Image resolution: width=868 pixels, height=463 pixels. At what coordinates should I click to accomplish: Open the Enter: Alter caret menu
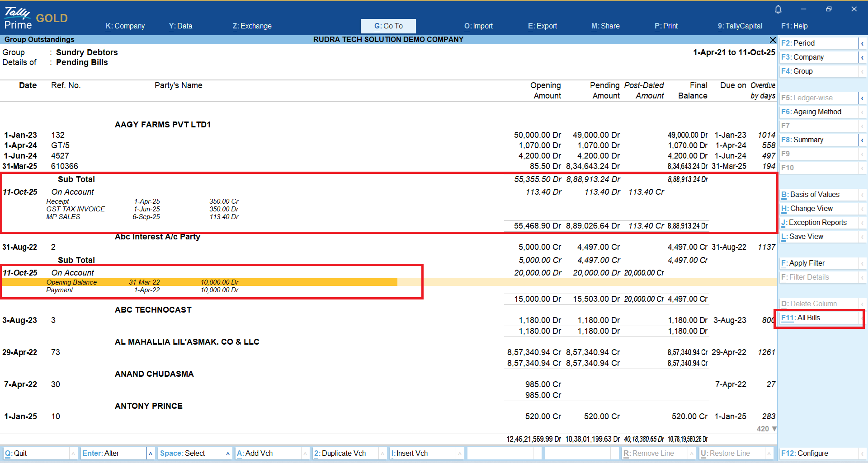[151, 453]
